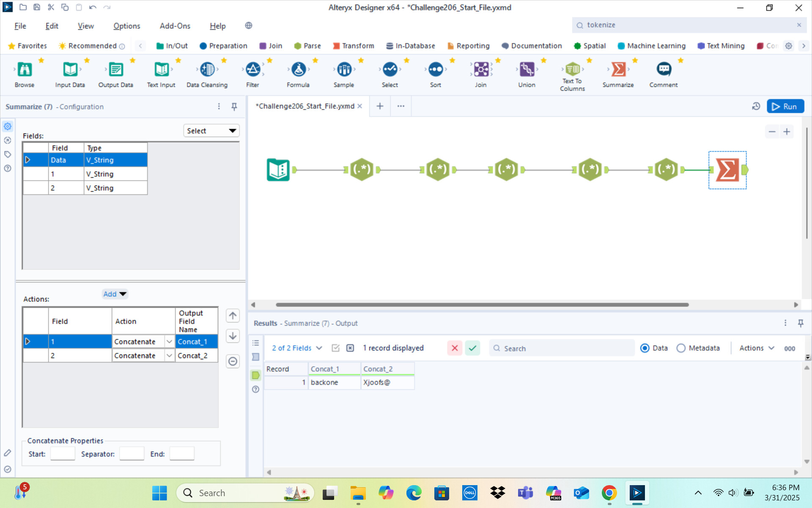Image resolution: width=812 pixels, height=508 pixels.
Task: Open the results Actions dropdown
Action: (757, 348)
